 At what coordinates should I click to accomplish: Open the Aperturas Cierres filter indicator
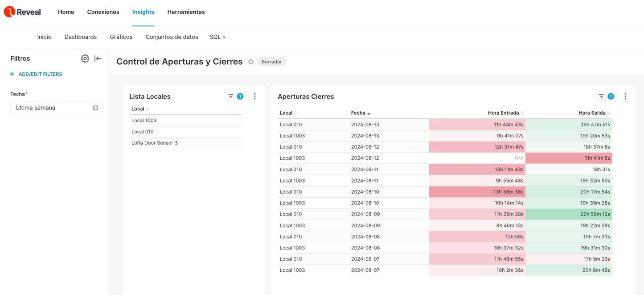click(606, 96)
